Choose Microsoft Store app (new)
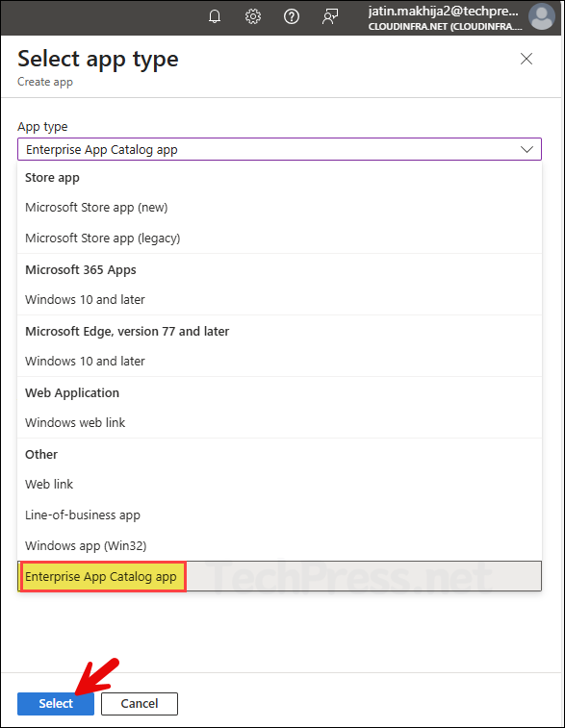565x728 pixels. coord(279,207)
